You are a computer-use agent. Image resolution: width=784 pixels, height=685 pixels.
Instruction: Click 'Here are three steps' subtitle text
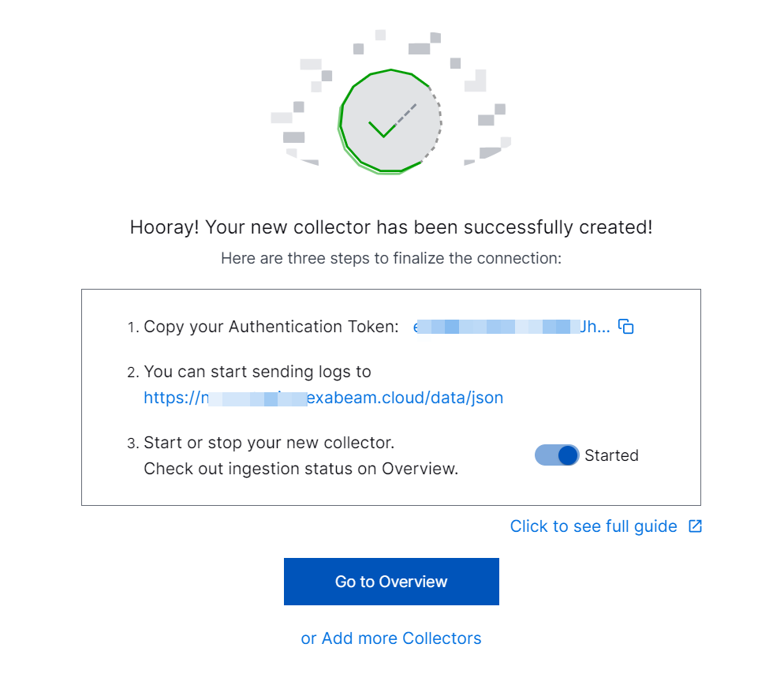[391, 258]
